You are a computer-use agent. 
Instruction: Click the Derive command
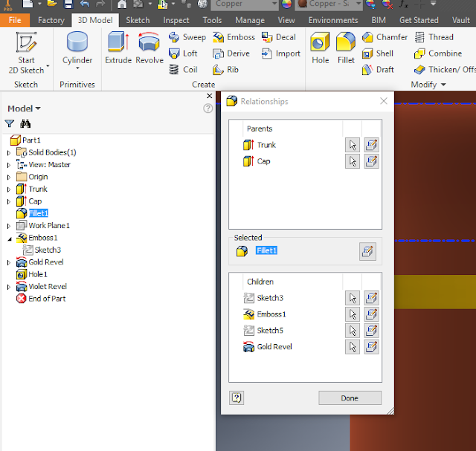click(231, 53)
